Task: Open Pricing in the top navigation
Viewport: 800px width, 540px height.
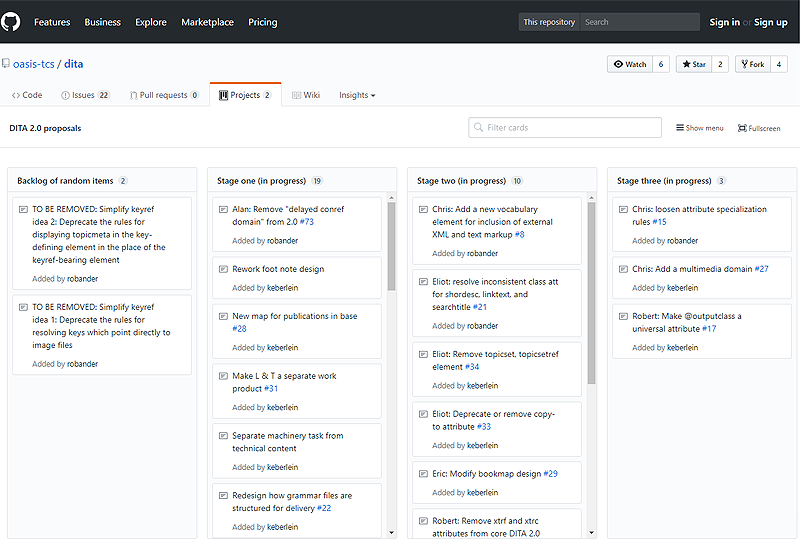Action: [263, 22]
